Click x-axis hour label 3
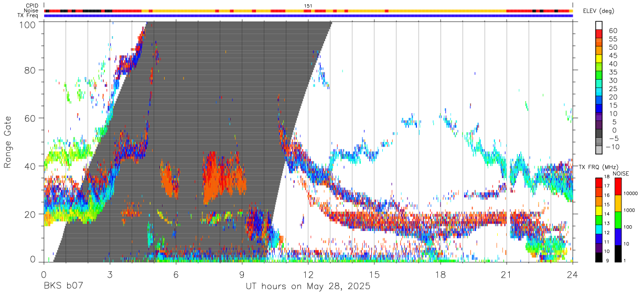Screen dimensions: 644x297 pos(110,274)
